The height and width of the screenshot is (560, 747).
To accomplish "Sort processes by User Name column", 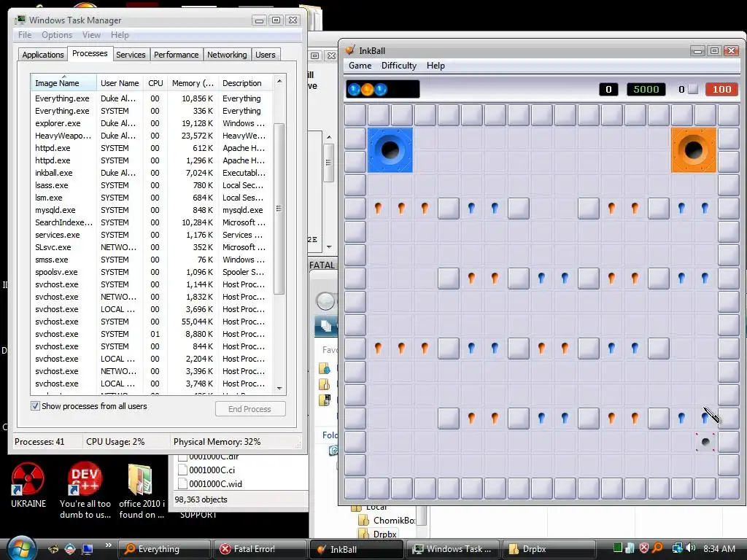I will [120, 83].
